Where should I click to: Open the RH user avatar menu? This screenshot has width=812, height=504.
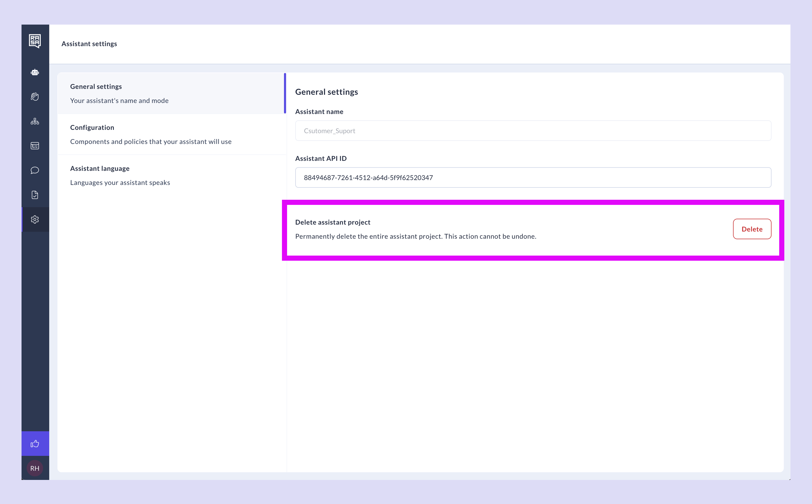point(35,468)
